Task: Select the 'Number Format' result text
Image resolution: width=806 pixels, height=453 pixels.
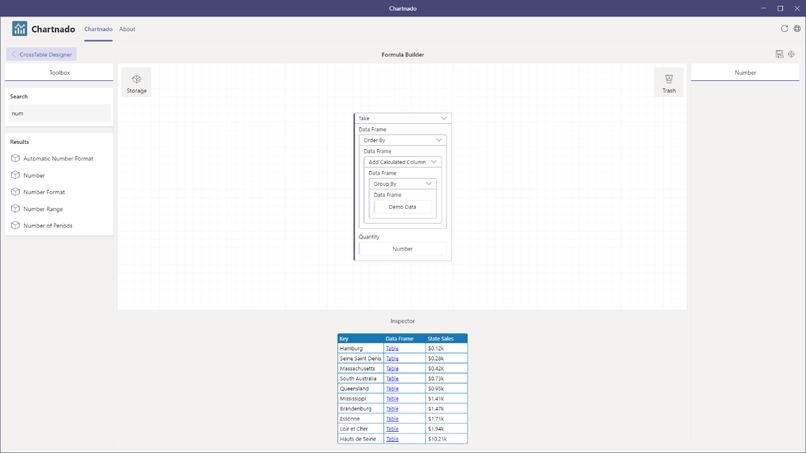Action: coord(44,192)
